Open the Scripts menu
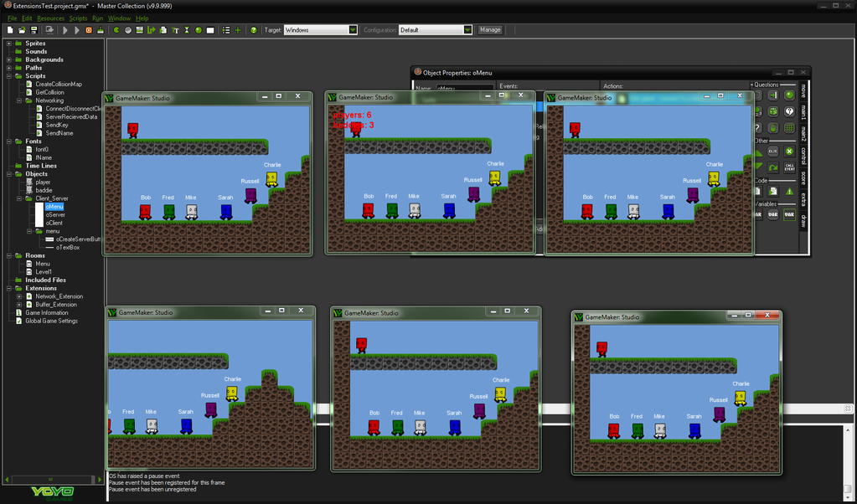Viewport: 857px width, 504px height. (x=78, y=18)
